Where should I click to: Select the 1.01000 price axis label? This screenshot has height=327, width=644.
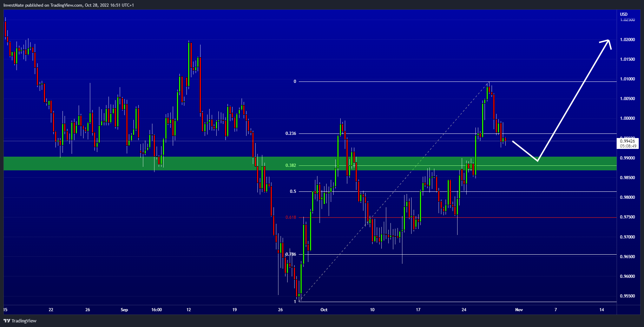click(627, 79)
